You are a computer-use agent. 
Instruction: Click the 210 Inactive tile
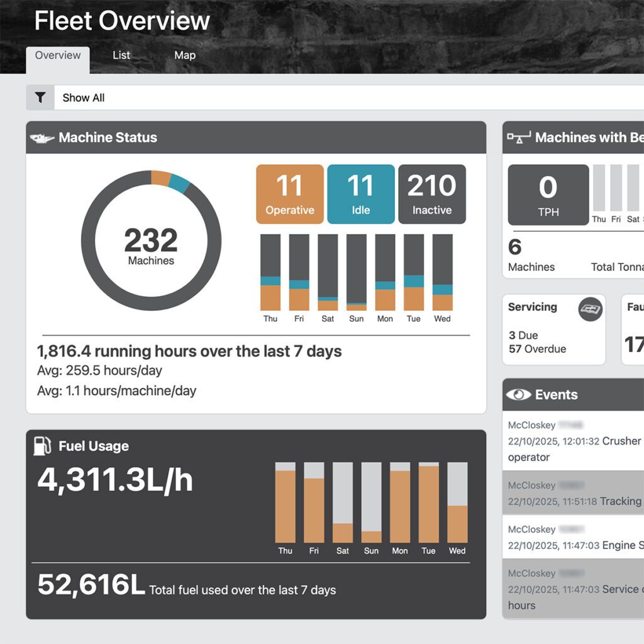432,194
